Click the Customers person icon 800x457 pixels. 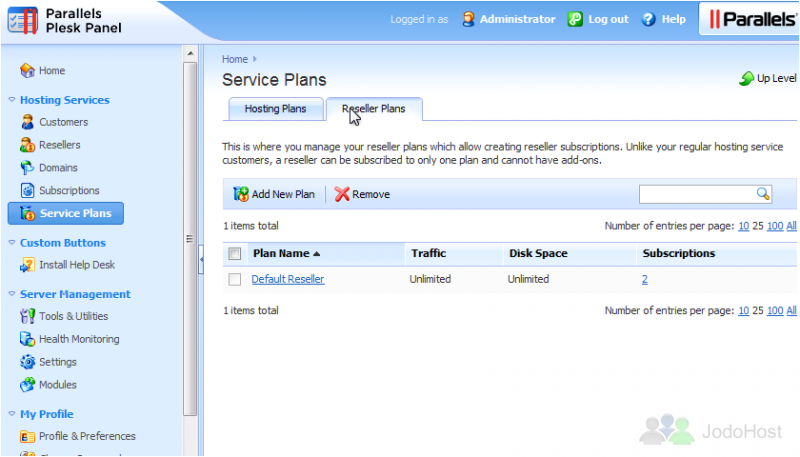tap(27, 122)
